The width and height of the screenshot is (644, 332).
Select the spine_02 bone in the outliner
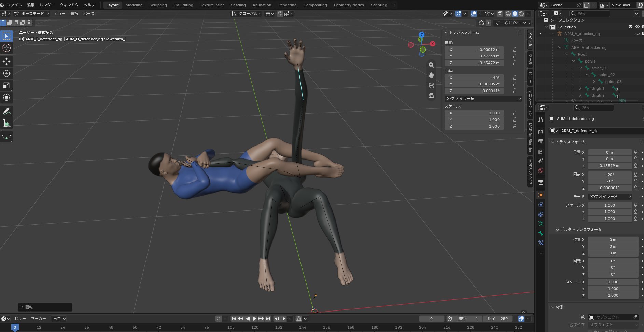pos(606,75)
